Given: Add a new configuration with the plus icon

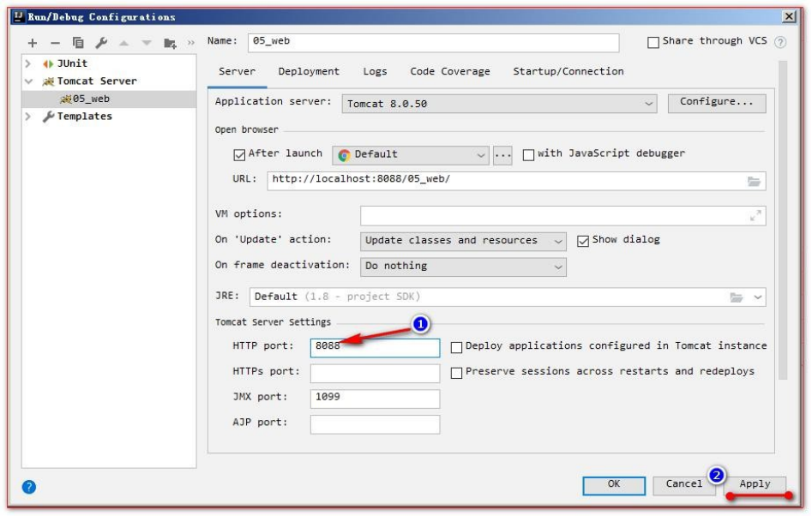Looking at the screenshot, I should [x=33, y=43].
